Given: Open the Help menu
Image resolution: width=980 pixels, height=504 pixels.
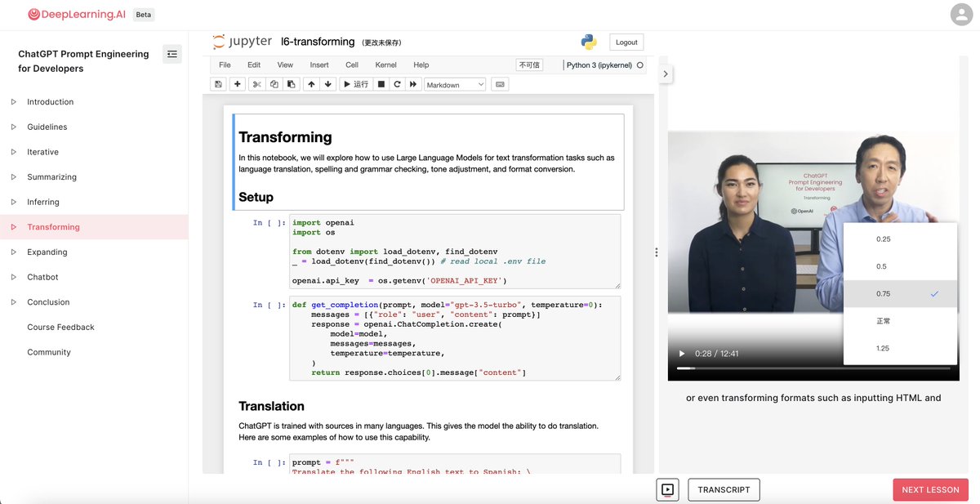Looking at the screenshot, I should pyautogui.click(x=421, y=65).
